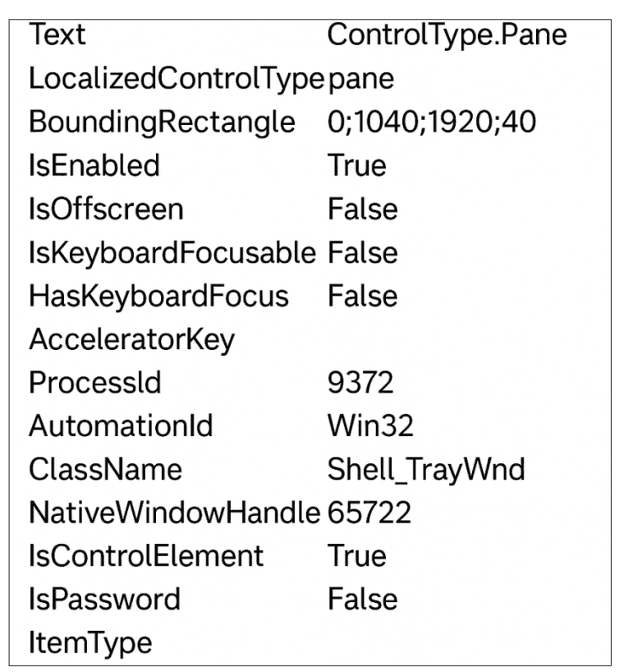Select the BoundingRectangle property row label
This screenshot has height=672, width=624.
[162, 123]
